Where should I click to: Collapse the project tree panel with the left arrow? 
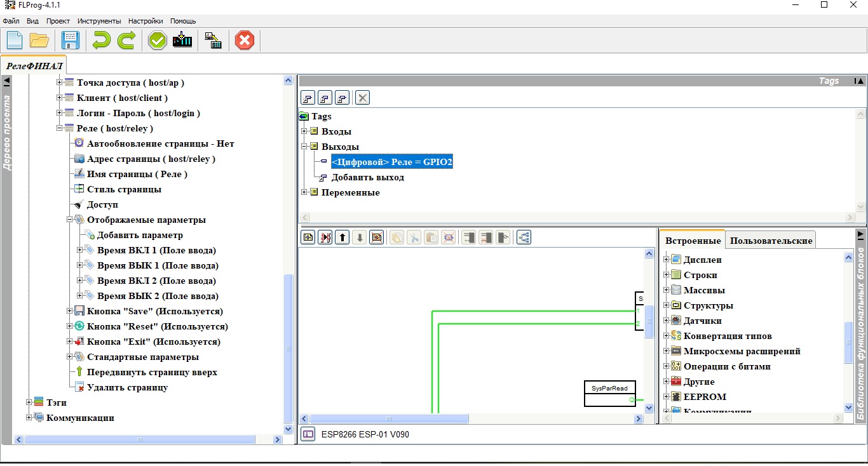coord(6,81)
